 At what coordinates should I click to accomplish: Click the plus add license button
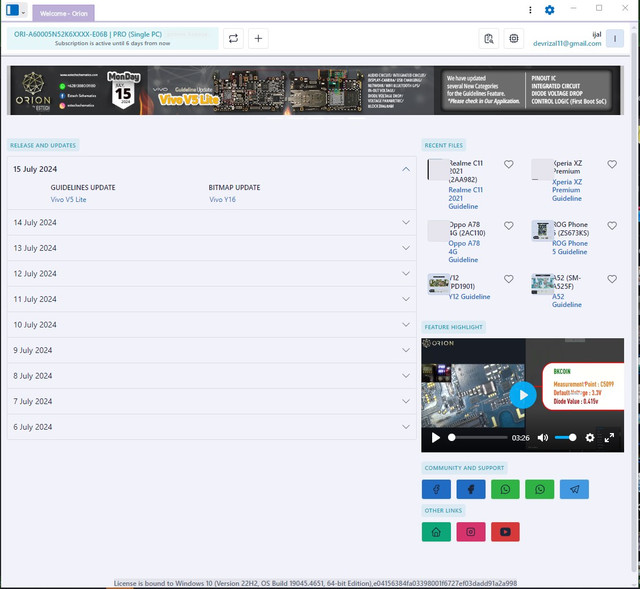pos(258,38)
